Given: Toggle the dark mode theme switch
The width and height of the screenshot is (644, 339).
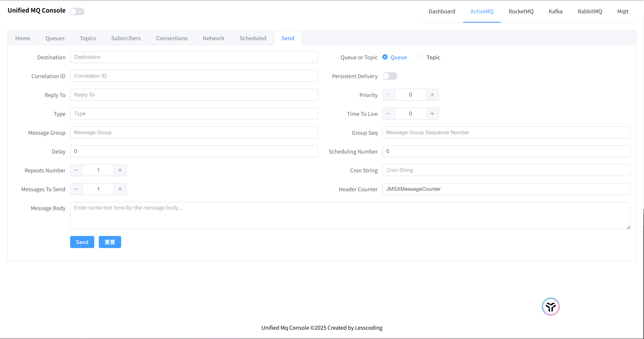Looking at the screenshot, I should point(77,12).
